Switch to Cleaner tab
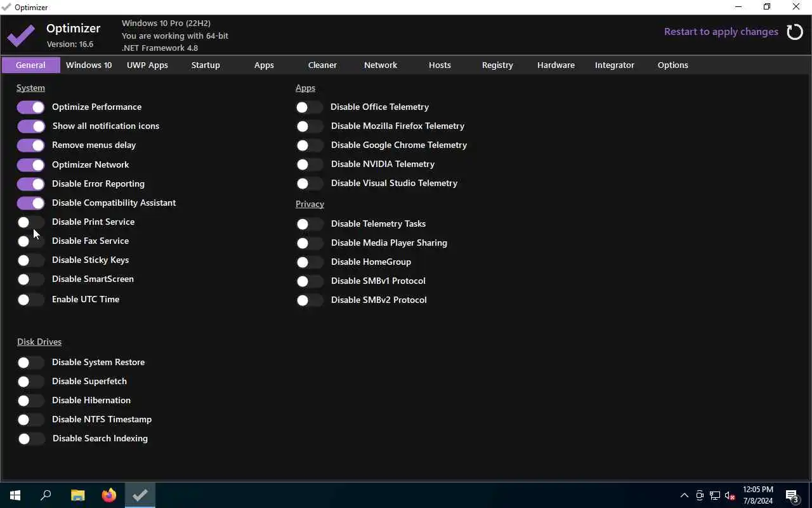812x508 pixels. (x=322, y=65)
